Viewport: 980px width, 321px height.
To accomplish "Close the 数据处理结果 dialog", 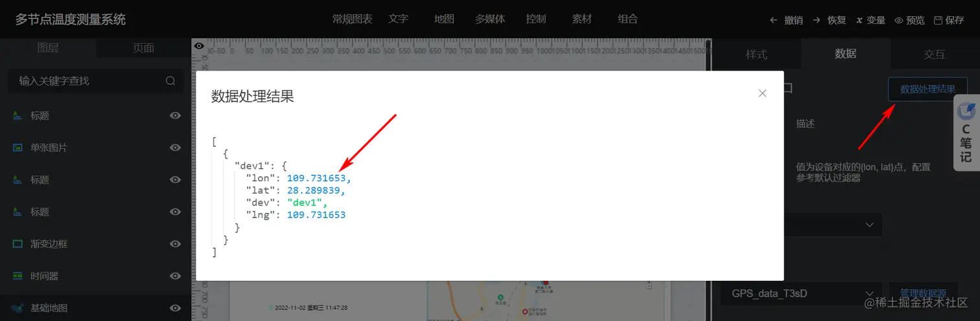I will coord(762,93).
